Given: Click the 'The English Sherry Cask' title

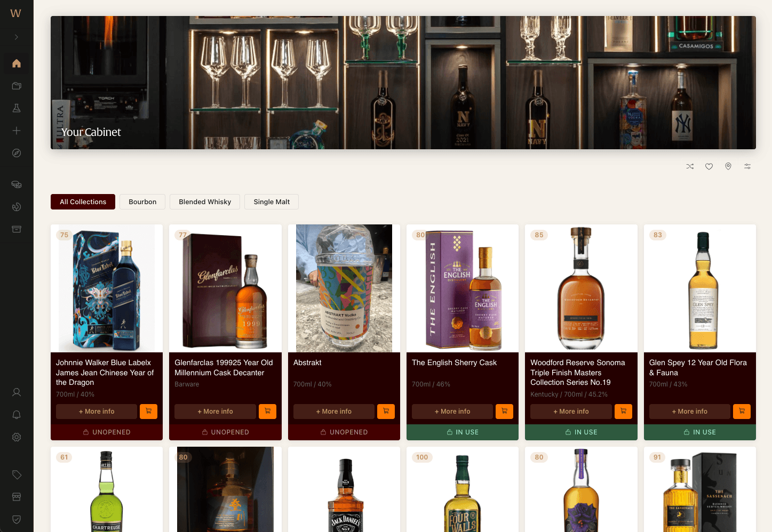Looking at the screenshot, I should [454, 362].
